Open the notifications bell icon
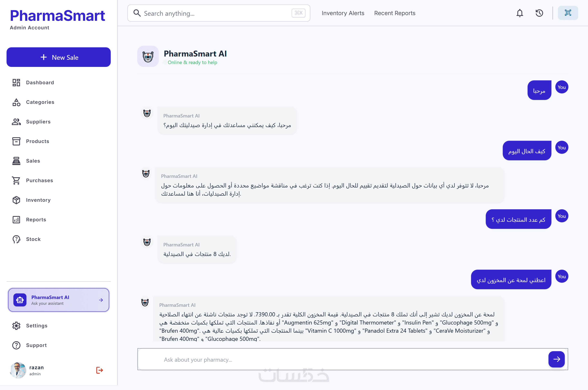 520,13
